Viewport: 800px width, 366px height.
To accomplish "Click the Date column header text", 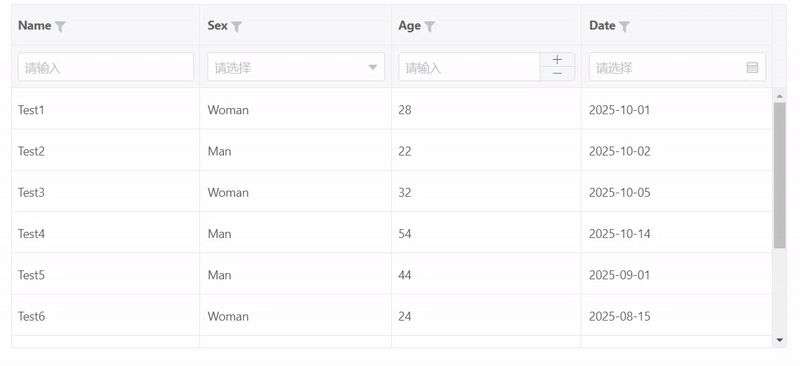I will coord(603,26).
